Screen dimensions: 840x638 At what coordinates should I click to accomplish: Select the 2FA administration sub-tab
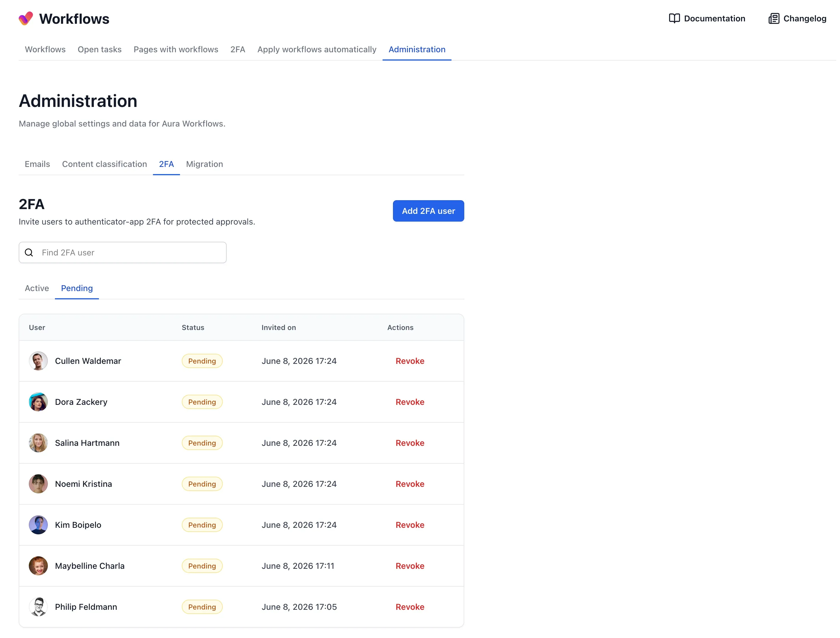(166, 164)
